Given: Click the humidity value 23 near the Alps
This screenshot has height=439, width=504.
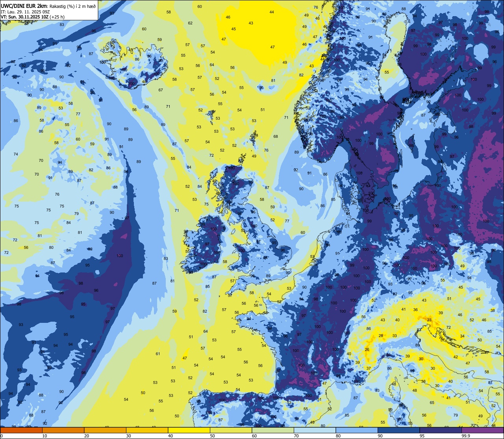Looking at the screenshot, I should [429, 320].
